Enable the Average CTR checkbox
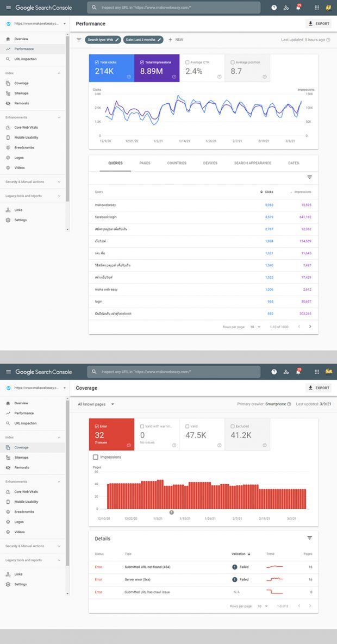The width and height of the screenshot is (337, 644). (x=188, y=62)
